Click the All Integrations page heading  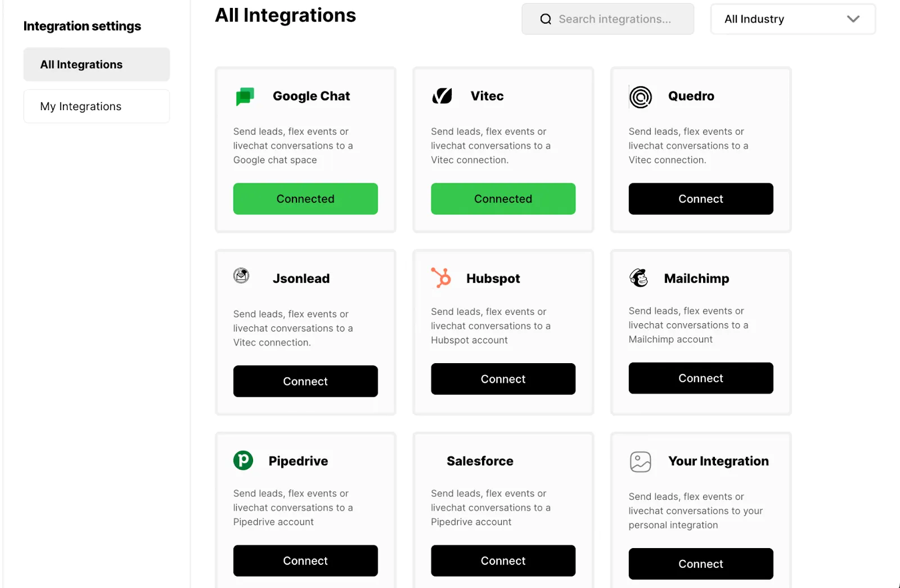pyautogui.click(x=285, y=15)
